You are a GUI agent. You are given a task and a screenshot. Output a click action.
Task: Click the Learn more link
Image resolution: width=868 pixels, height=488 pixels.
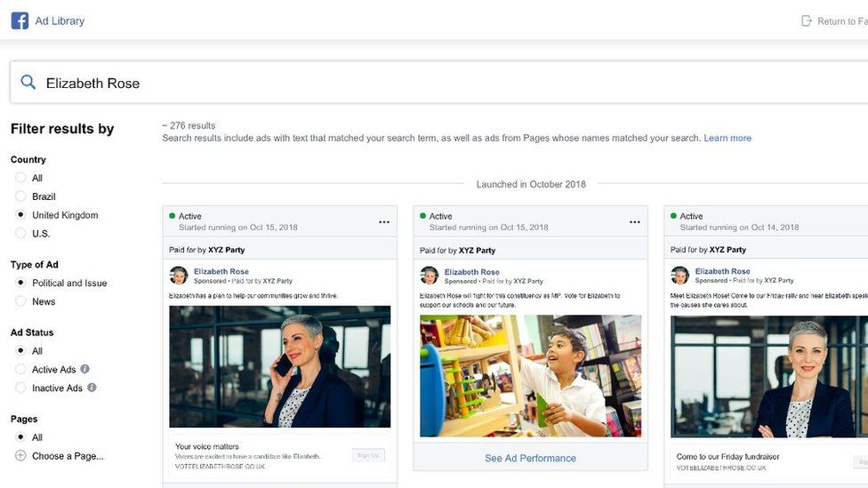pyautogui.click(x=727, y=139)
